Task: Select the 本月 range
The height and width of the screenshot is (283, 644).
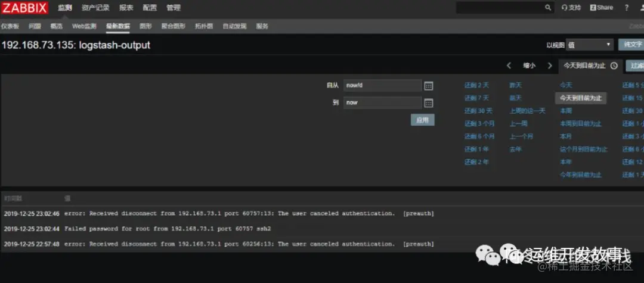Action: click(566, 136)
